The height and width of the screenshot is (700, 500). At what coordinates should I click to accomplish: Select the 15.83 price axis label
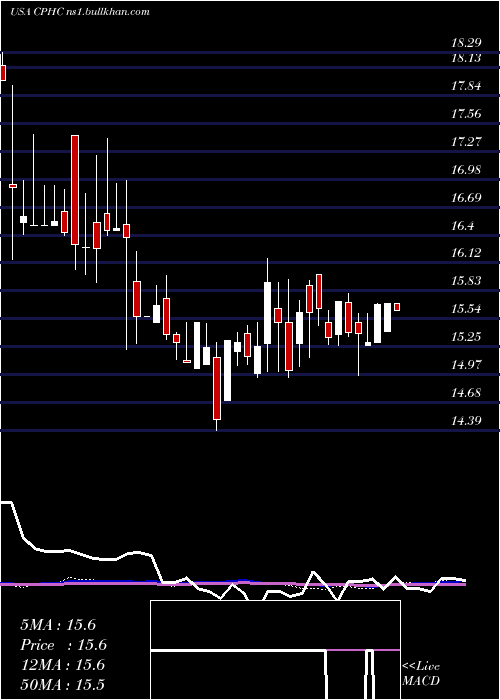466,281
